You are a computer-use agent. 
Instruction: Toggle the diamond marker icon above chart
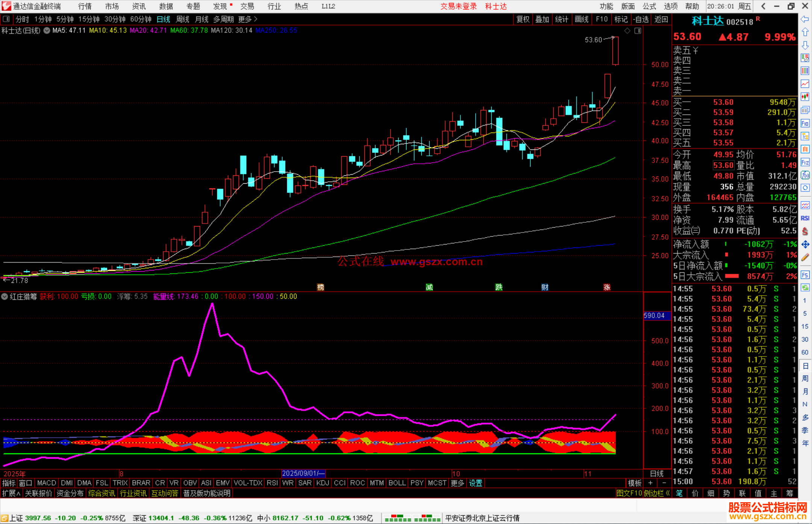pos(627,31)
